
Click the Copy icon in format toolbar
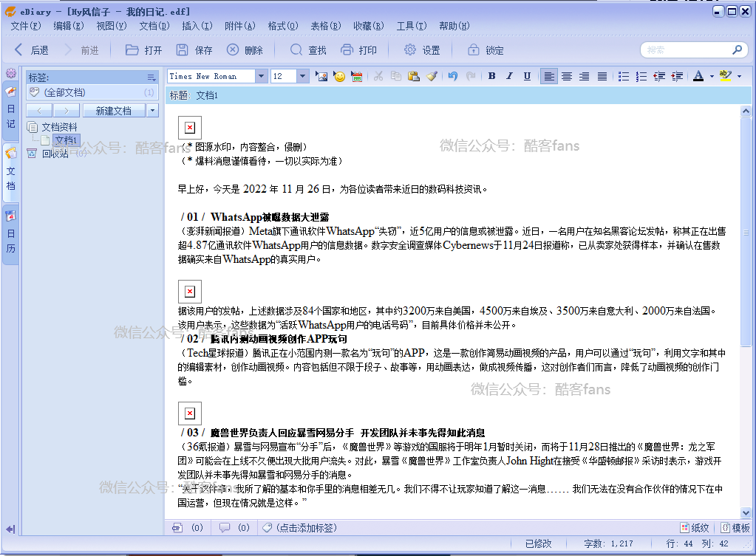[x=396, y=76]
